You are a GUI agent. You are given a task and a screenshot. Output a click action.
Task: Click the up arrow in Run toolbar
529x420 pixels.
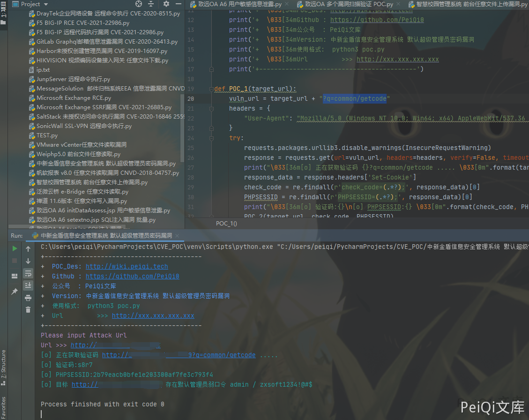[x=28, y=249]
